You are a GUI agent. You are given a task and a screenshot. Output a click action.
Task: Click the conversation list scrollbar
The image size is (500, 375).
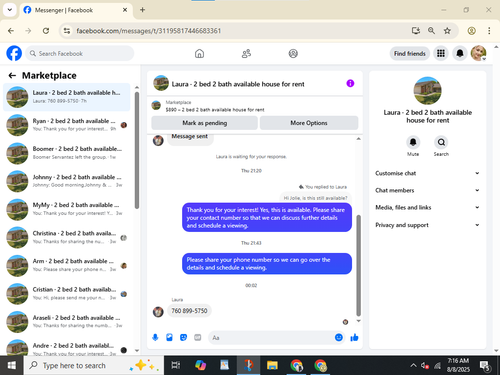pos(137,150)
